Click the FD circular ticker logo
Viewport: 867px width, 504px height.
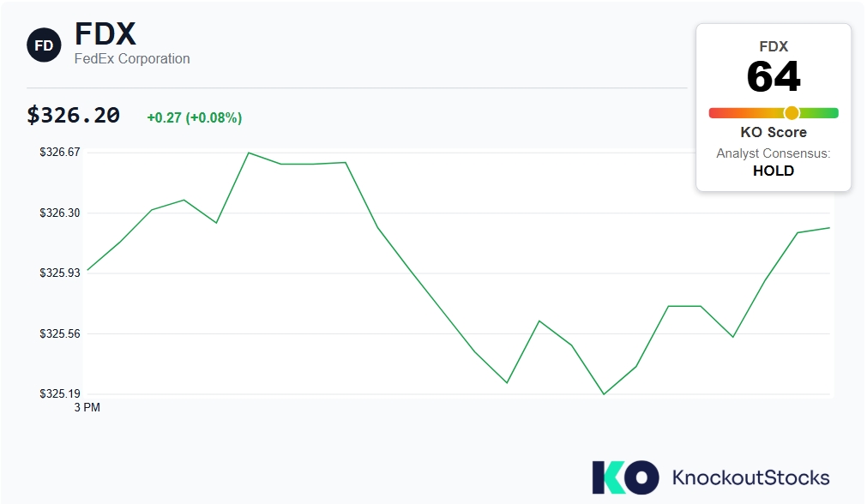pyautogui.click(x=44, y=45)
